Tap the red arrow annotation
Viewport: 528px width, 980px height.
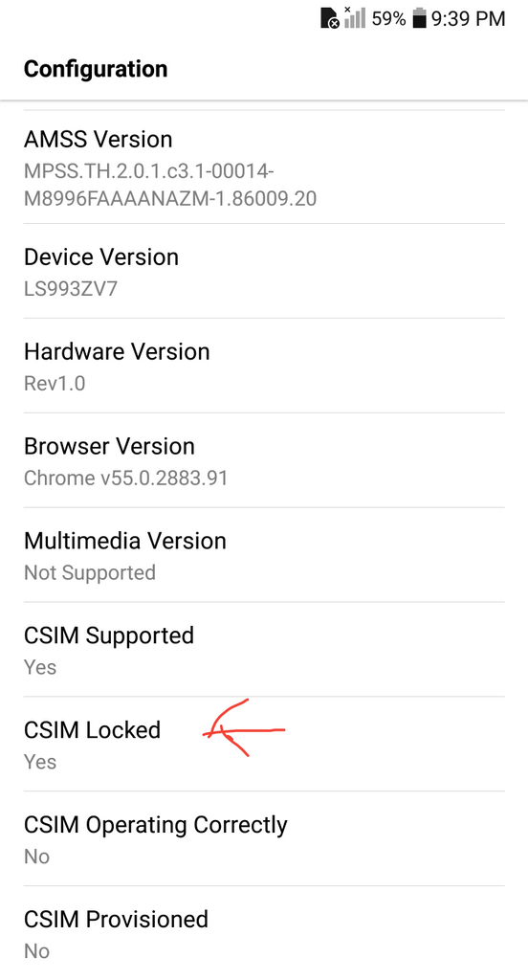[x=244, y=728]
